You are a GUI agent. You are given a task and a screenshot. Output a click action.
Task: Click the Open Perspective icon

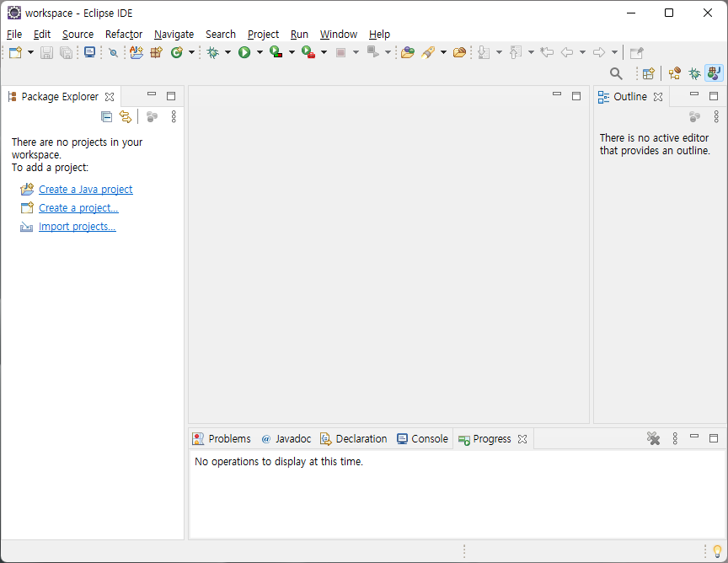pos(649,73)
